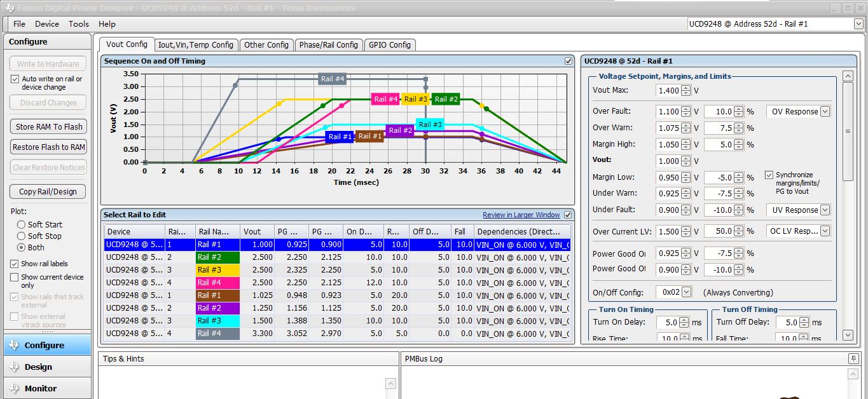Select the Soft Start plot radio button
The image size is (868, 399).
click(22, 224)
